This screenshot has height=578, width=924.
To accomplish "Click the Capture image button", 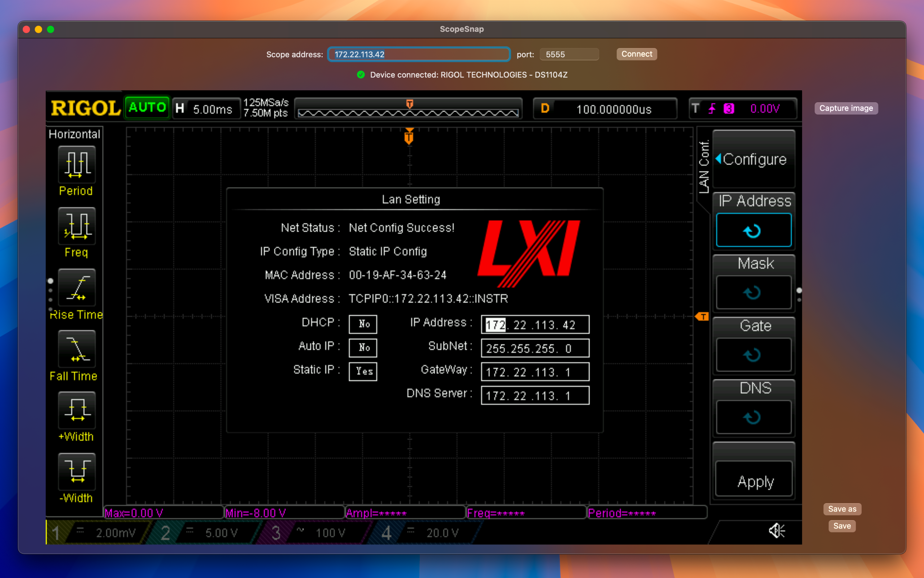I will coord(846,108).
